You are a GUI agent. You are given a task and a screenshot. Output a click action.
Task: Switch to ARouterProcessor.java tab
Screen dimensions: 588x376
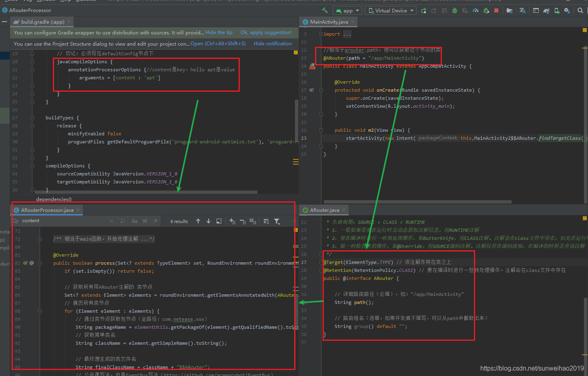(47, 210)
